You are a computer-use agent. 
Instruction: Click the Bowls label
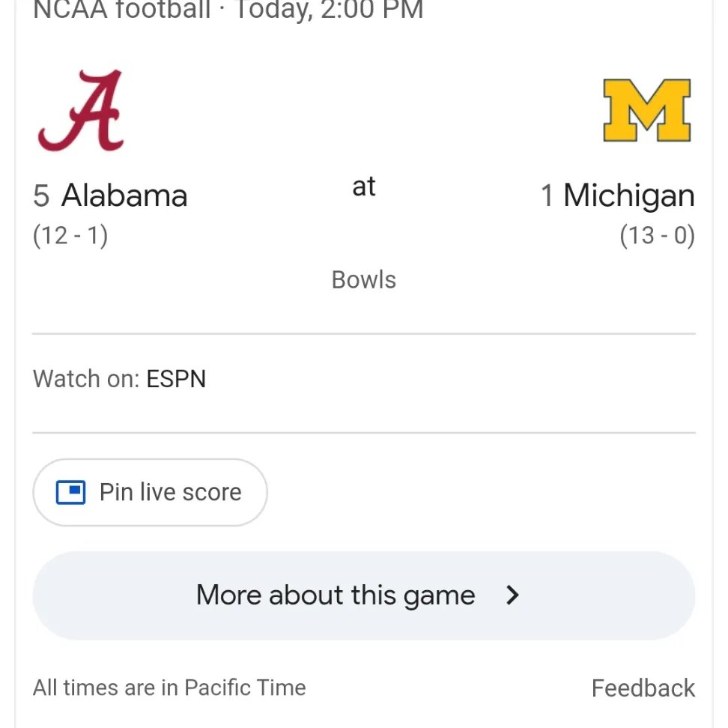363,280
